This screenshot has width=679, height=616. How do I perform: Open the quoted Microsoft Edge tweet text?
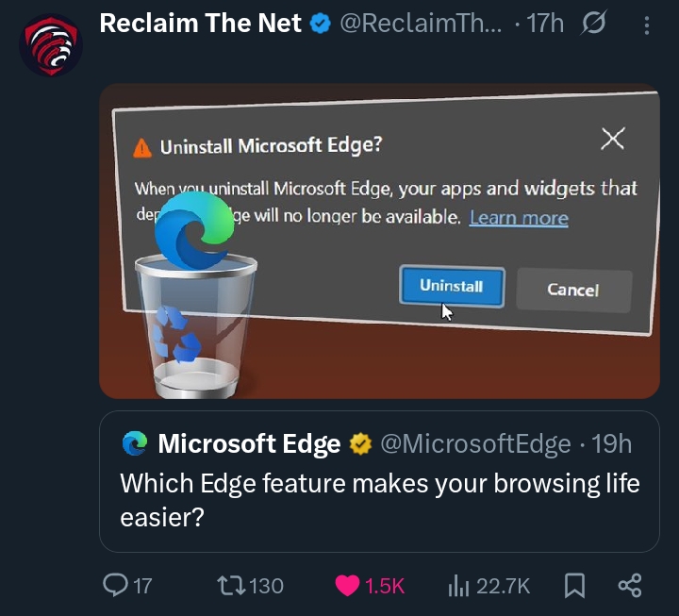click(x=379, y=500)
